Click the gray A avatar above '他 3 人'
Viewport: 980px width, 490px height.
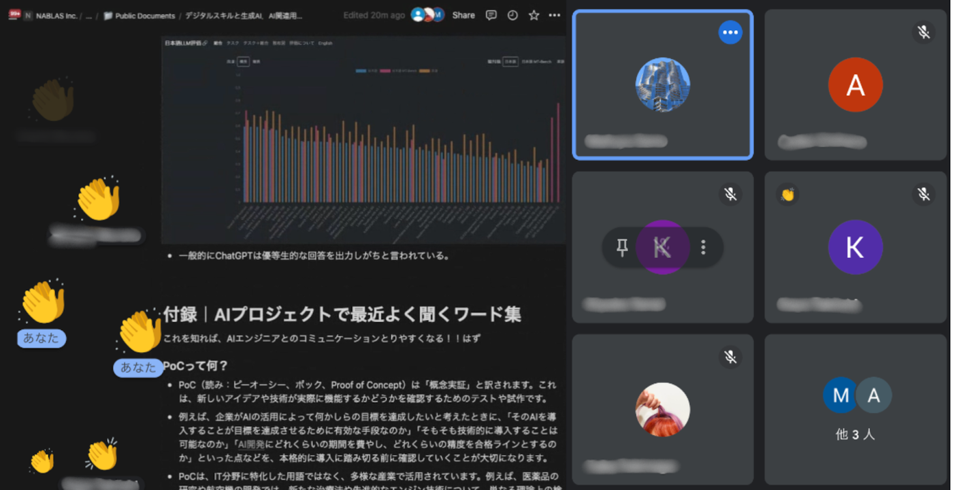point(874,395)
